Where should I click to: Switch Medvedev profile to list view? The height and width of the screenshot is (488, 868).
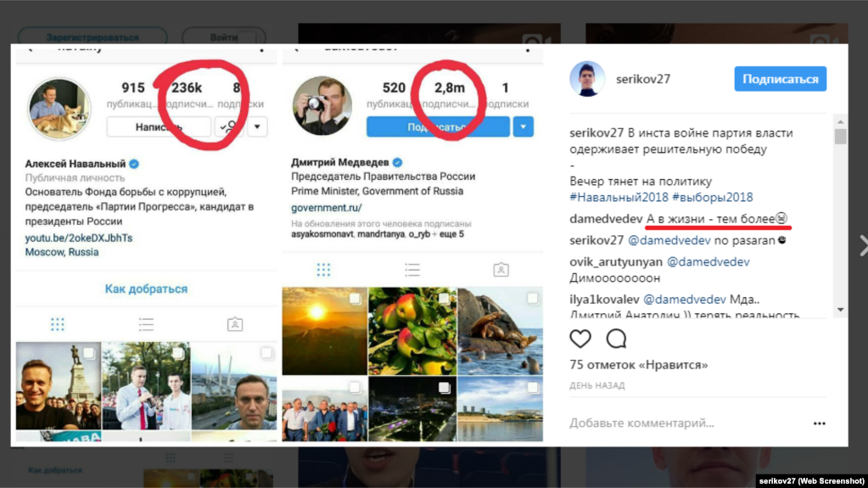click(412, 270)
